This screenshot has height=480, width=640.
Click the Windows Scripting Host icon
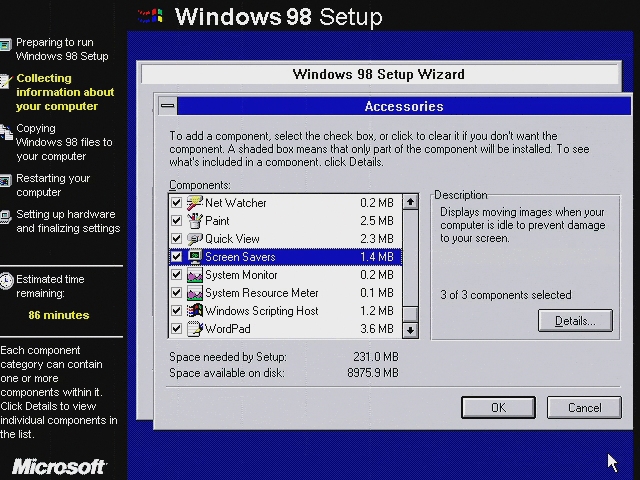[x=195, y=311]
